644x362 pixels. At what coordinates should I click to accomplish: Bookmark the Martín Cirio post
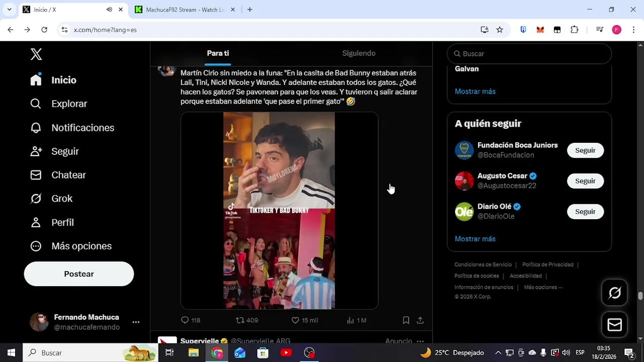coord(406,320)
